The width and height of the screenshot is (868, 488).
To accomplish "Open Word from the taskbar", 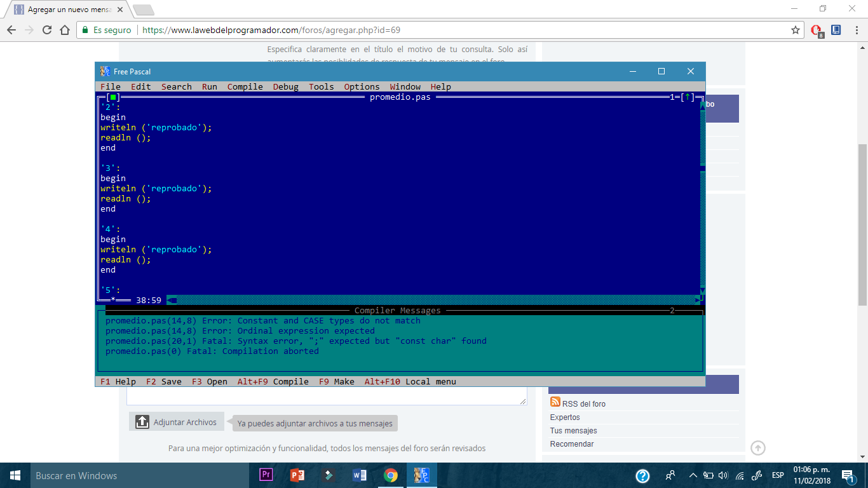I will coord(360,475).
